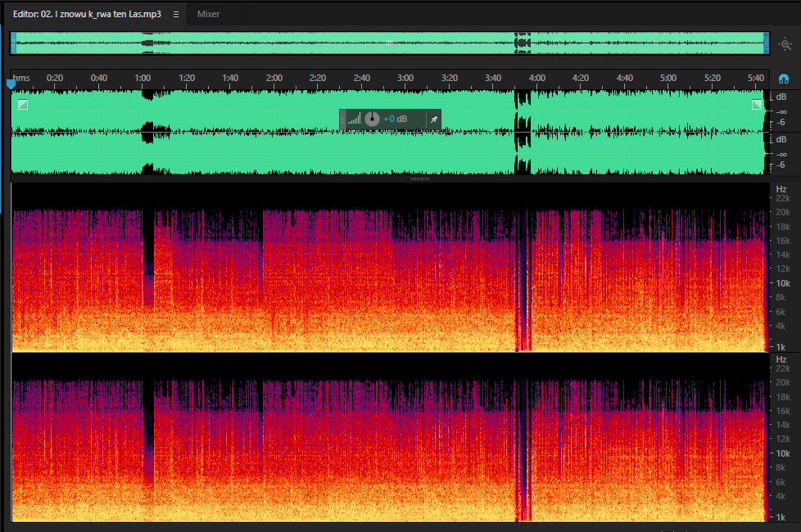This screenshot has height=532, width=801.
Task: Click the zoom out full navigator icon
Action: 785,44
